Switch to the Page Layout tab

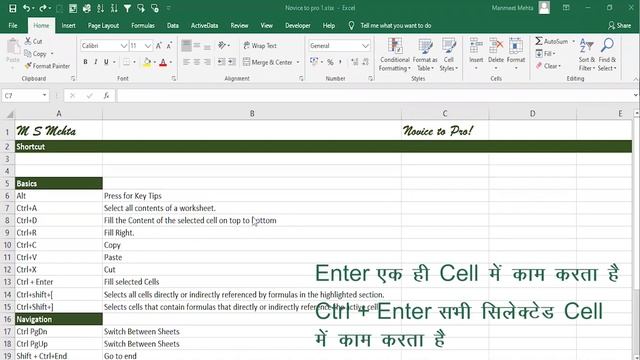click(x=103, y=25)
